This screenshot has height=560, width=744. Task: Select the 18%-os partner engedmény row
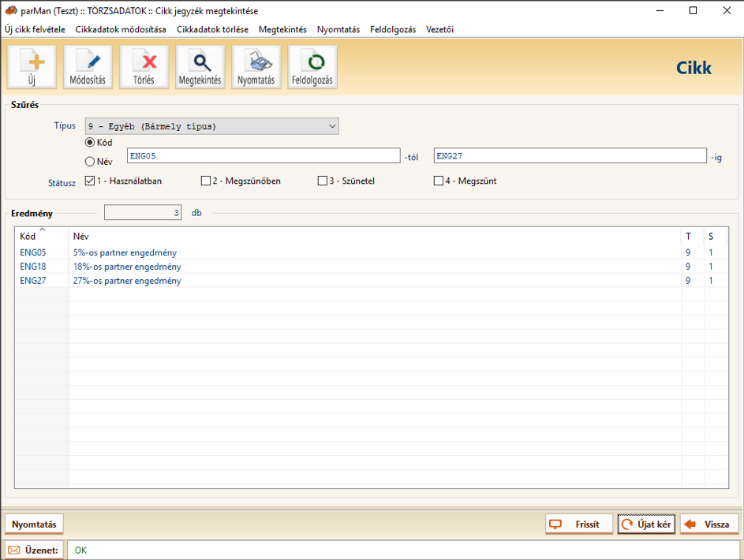tap(372, 267)
